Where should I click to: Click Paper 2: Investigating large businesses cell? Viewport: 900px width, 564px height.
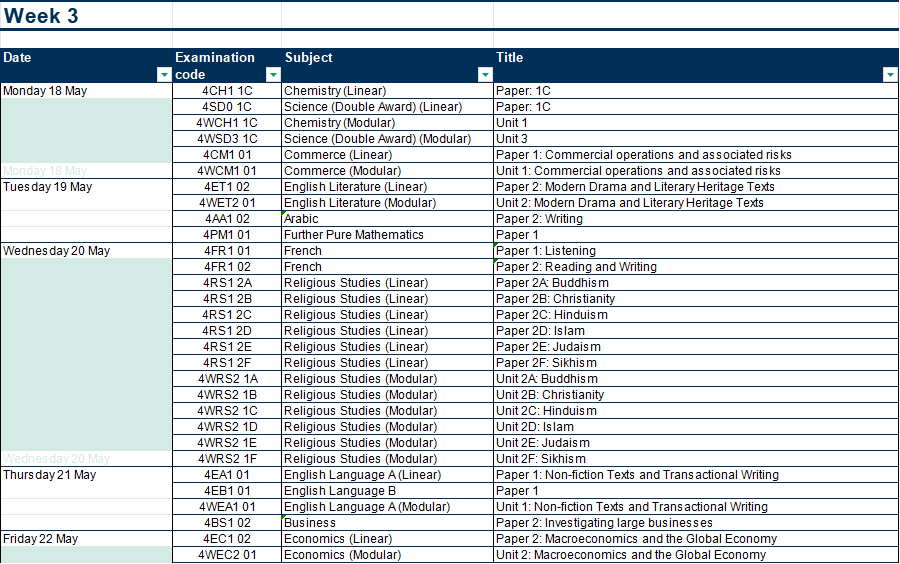click(604, 523)
